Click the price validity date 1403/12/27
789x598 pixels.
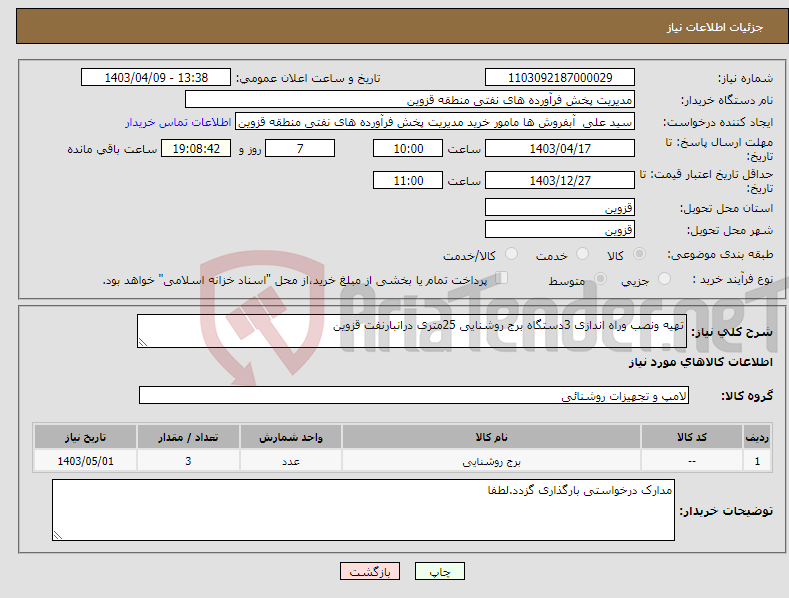click(x=560, y=180)
